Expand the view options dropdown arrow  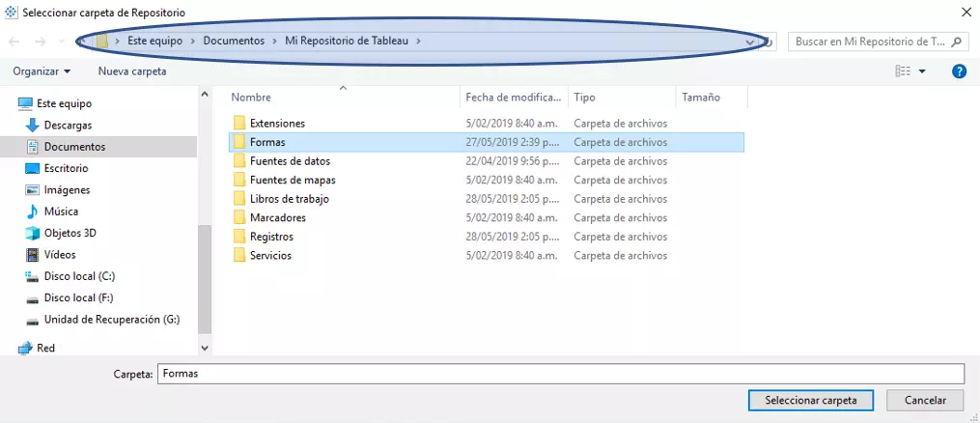pos(922,71)
